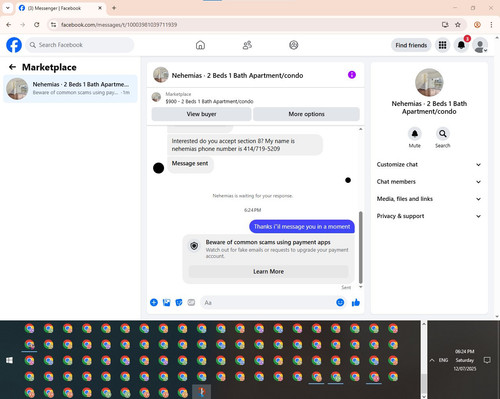
Task: Click the purple conversation info icon
Action: [352, 75]
